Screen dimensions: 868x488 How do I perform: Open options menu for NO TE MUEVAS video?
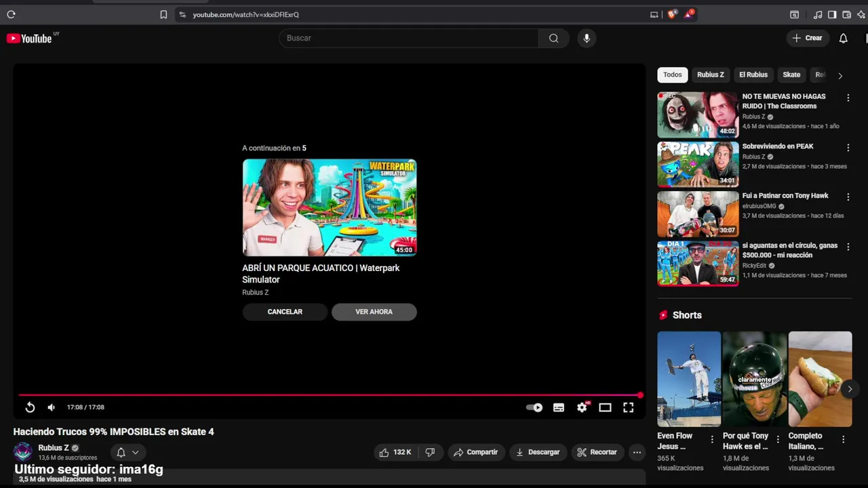tap(848, 98)
